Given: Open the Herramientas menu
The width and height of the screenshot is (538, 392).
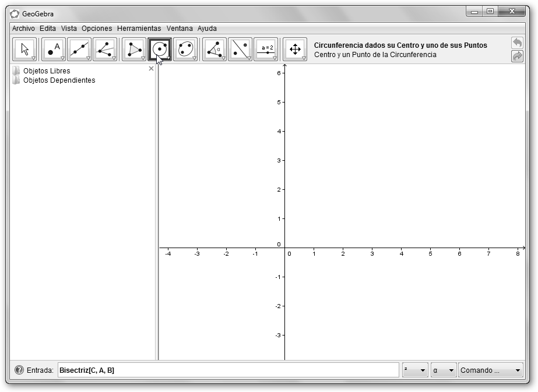Looking at the screenshot, I should [139, 28].
